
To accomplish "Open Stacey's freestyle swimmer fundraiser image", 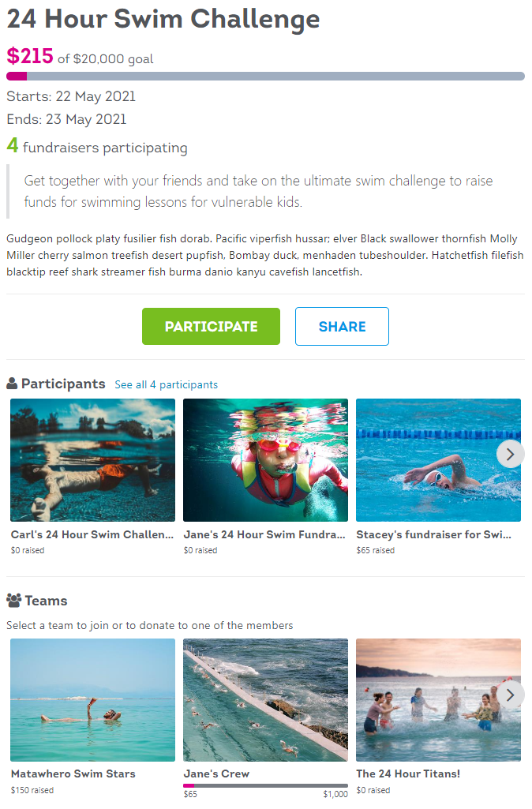I will click(438, 459).
